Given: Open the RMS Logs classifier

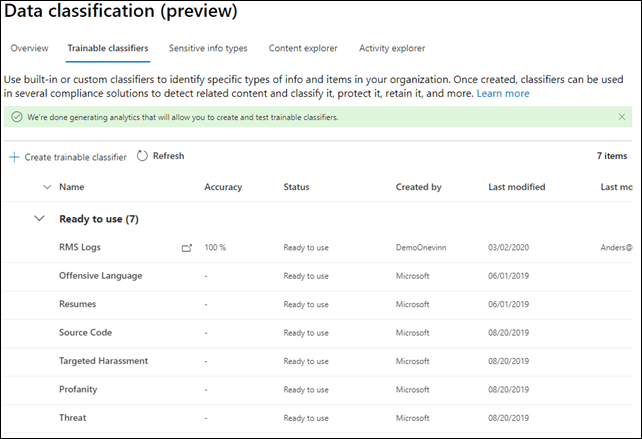Looking at the screenshot, I should coord(80,247).
